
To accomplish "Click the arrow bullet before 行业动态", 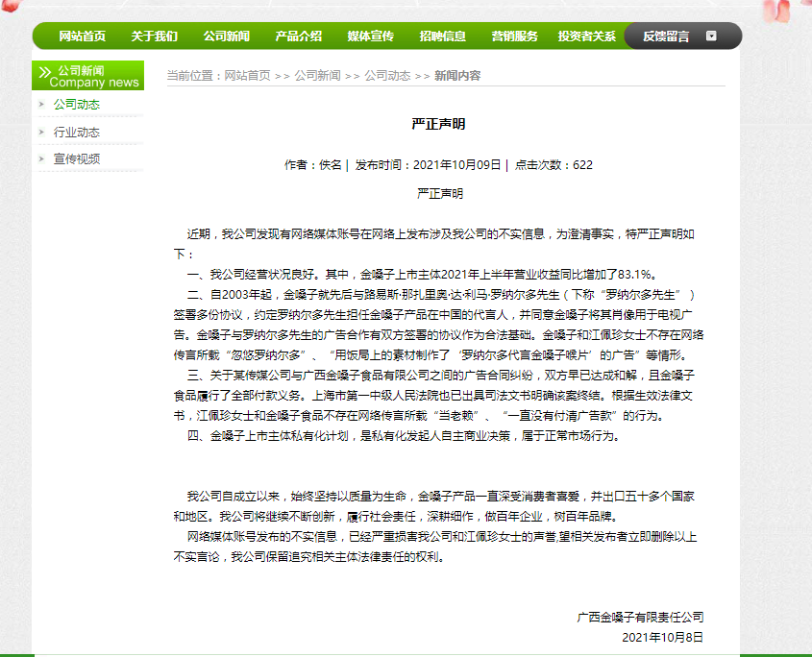I will (41, 132).
